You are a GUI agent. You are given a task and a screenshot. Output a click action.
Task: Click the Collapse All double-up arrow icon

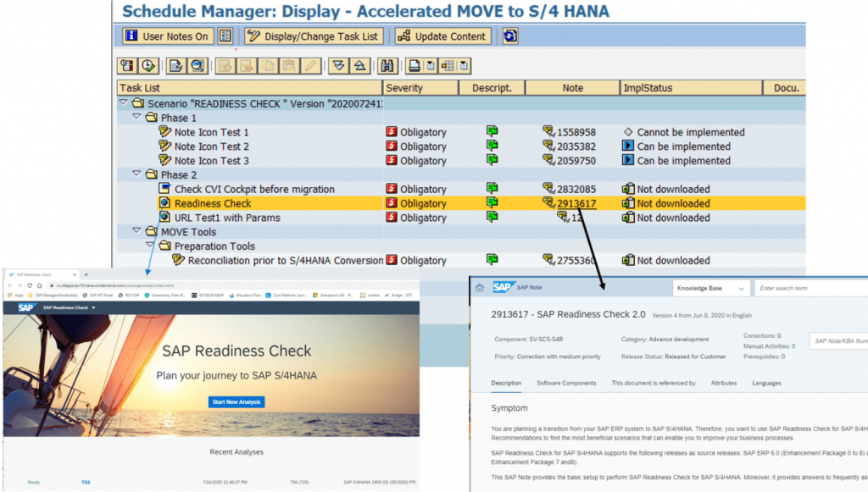click(359, 66)
